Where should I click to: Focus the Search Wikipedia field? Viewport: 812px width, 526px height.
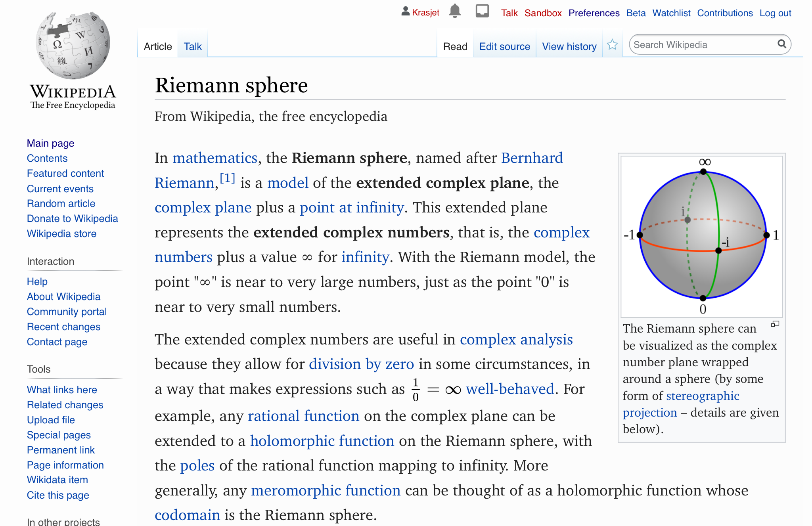[702, 45]
